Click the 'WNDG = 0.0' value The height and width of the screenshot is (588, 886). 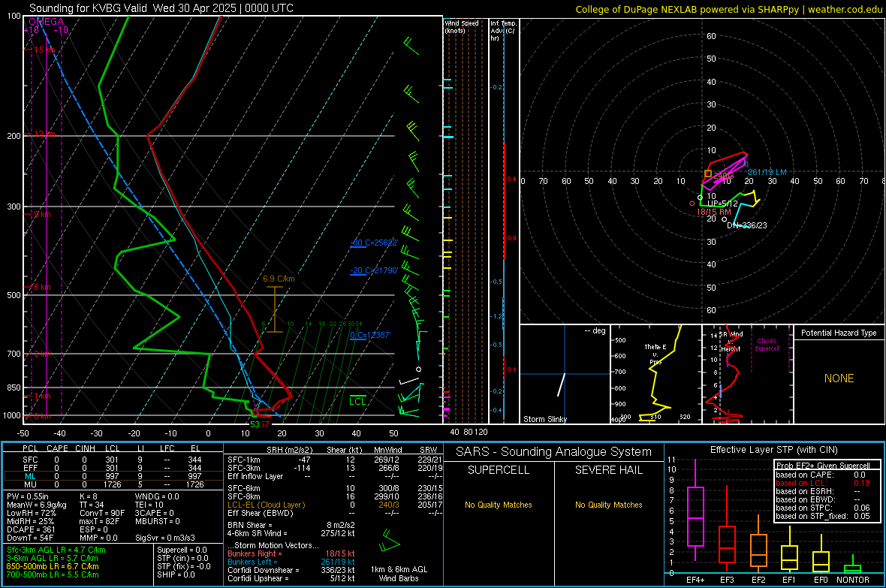(157, 496)
